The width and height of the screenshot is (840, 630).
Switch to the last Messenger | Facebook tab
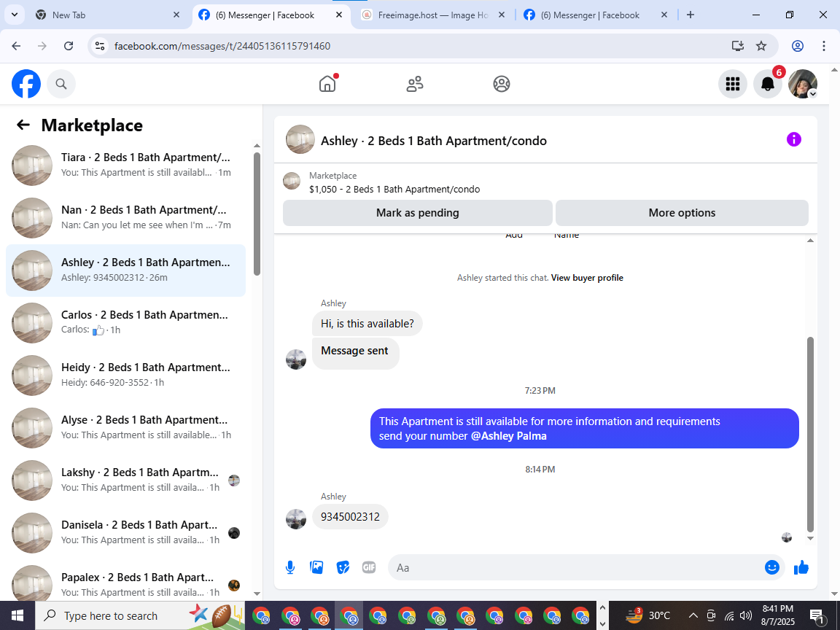[596, 15]
